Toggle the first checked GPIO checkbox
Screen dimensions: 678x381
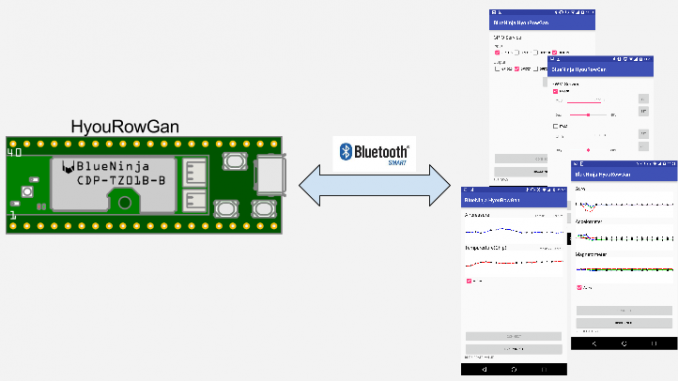497,52
